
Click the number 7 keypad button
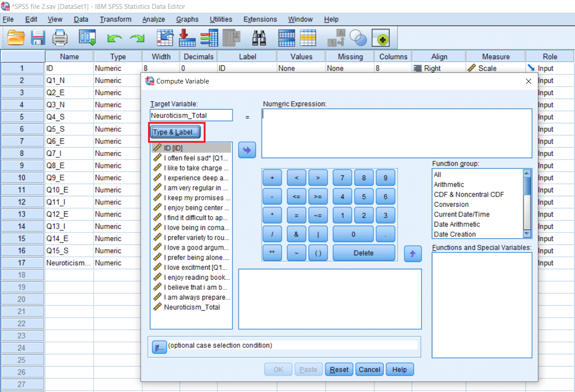pyautogui.click(x=342, y=178)
